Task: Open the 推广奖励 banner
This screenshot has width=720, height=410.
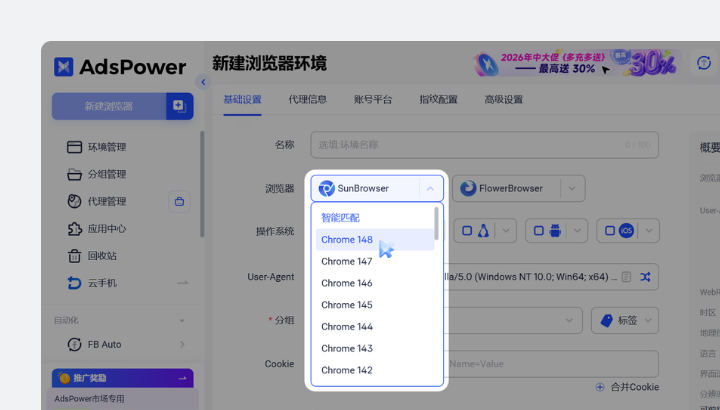Action: pos(123,378)
